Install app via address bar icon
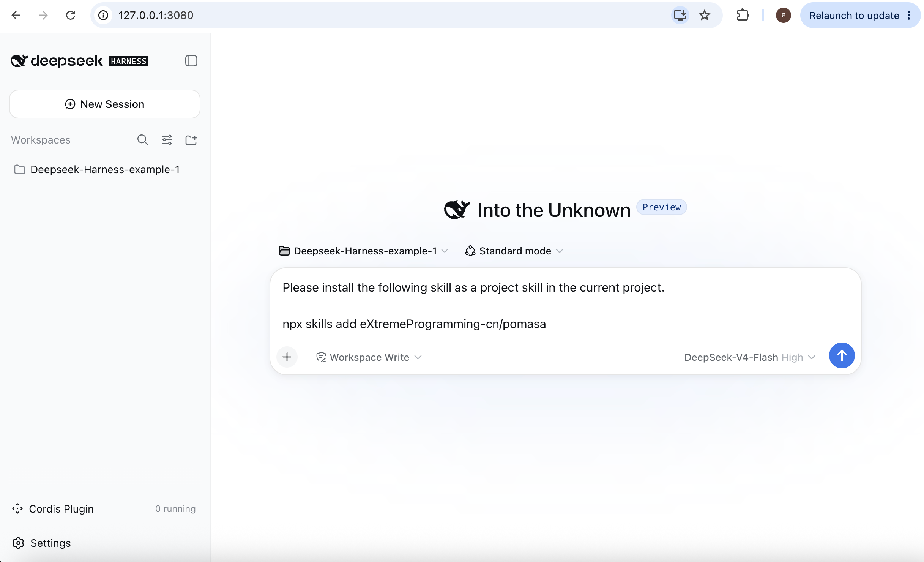 click(680, 15)
